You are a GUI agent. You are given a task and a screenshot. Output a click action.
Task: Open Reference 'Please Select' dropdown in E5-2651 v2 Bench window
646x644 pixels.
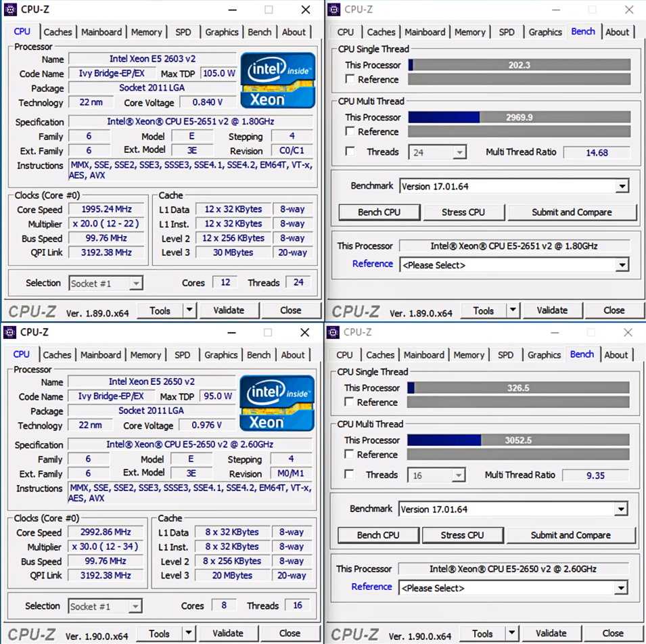(514, 265)
